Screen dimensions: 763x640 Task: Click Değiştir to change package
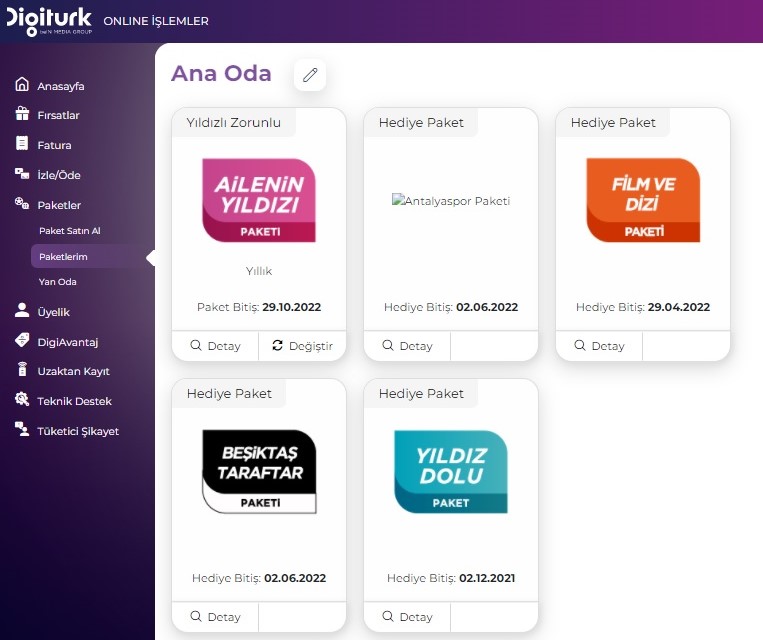[302, 346]
